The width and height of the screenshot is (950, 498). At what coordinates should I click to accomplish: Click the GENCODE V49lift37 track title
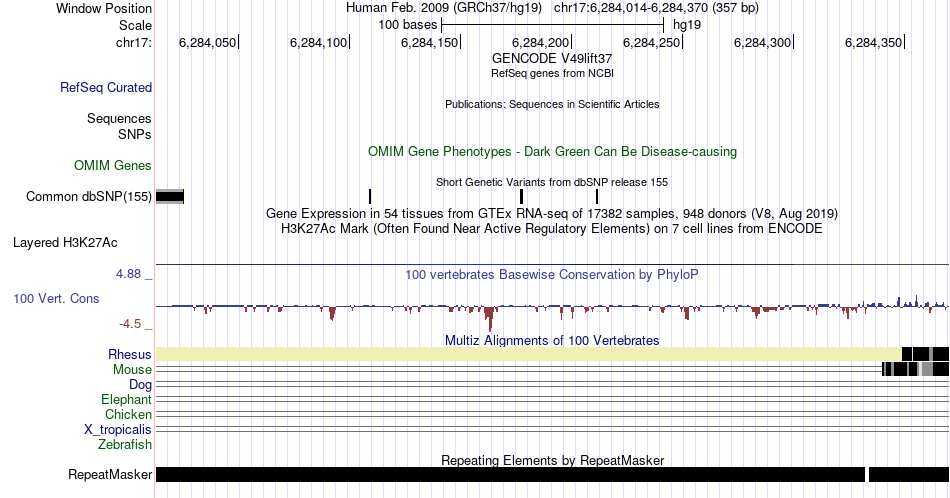click(552, 58)
